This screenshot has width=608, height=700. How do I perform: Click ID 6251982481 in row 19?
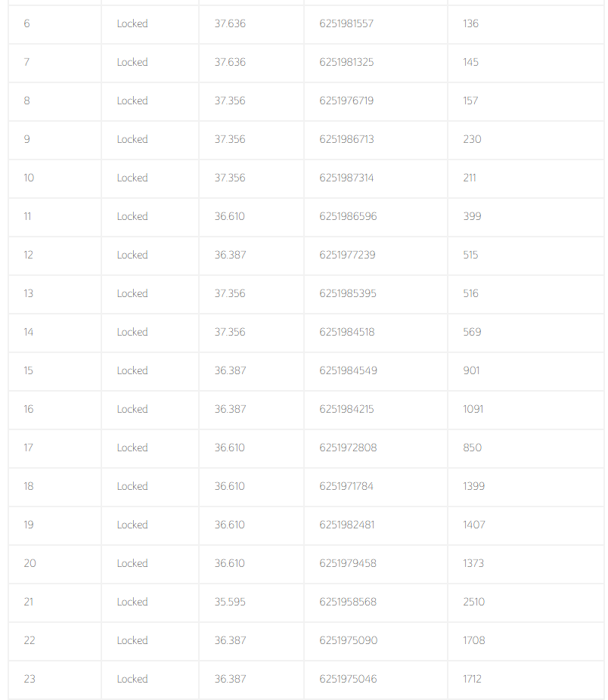click(346, 525)
